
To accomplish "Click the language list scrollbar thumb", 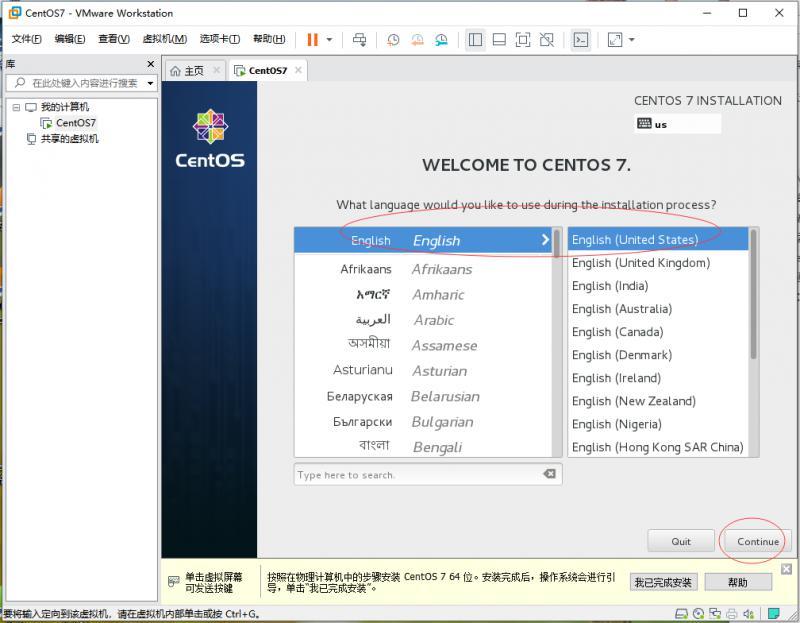I will [557, 244].
